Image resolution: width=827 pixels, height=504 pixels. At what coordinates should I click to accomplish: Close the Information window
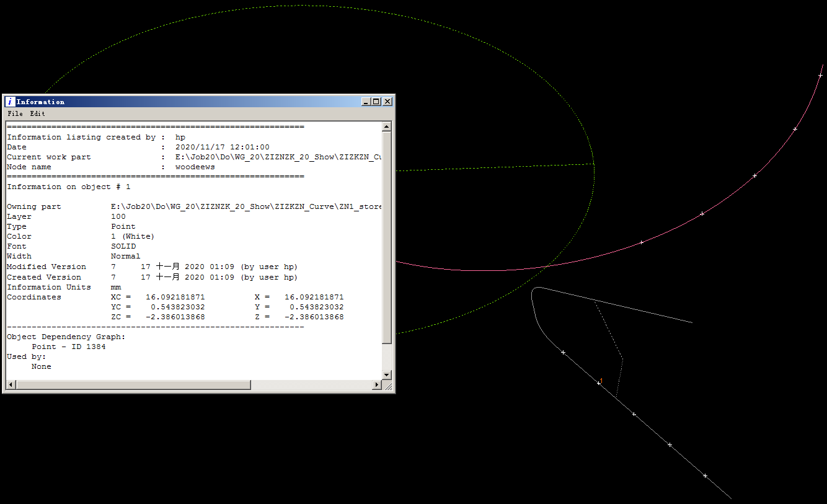[387, 102]
